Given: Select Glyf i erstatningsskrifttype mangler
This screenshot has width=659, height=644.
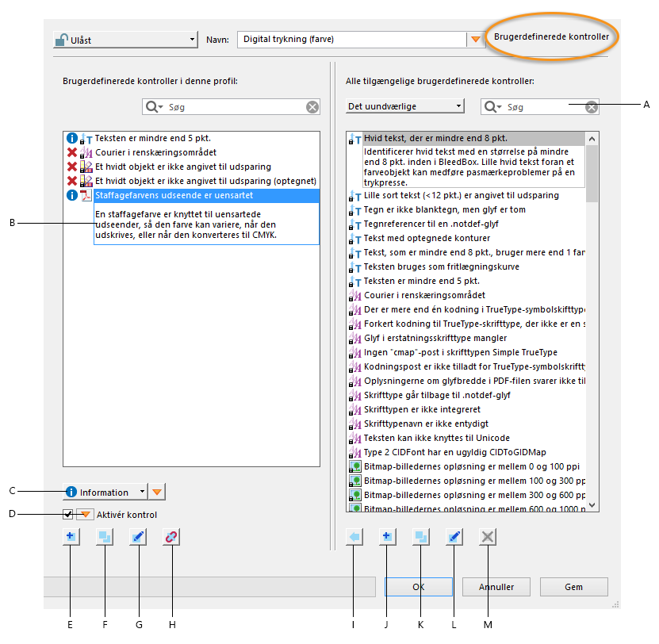Looking at the screenshot, I should point(466,338).
